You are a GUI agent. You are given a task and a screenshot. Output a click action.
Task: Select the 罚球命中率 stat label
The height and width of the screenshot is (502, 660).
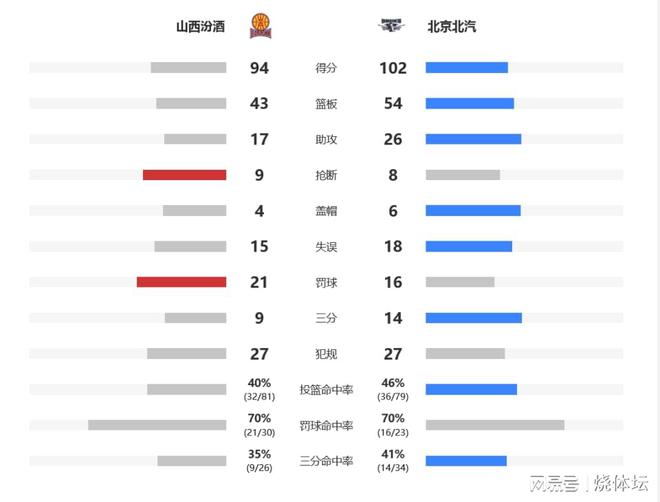click(326, 425)
